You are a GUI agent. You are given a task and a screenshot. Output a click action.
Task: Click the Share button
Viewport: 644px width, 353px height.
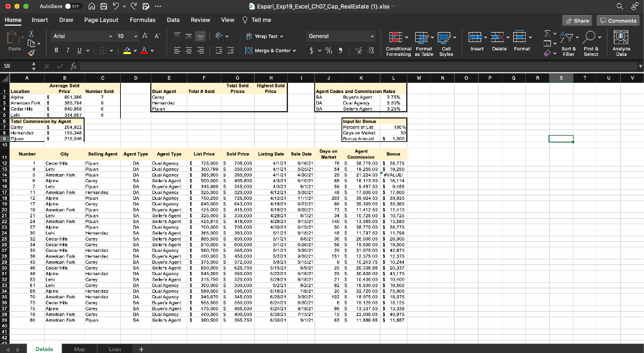tap(577, 20)
